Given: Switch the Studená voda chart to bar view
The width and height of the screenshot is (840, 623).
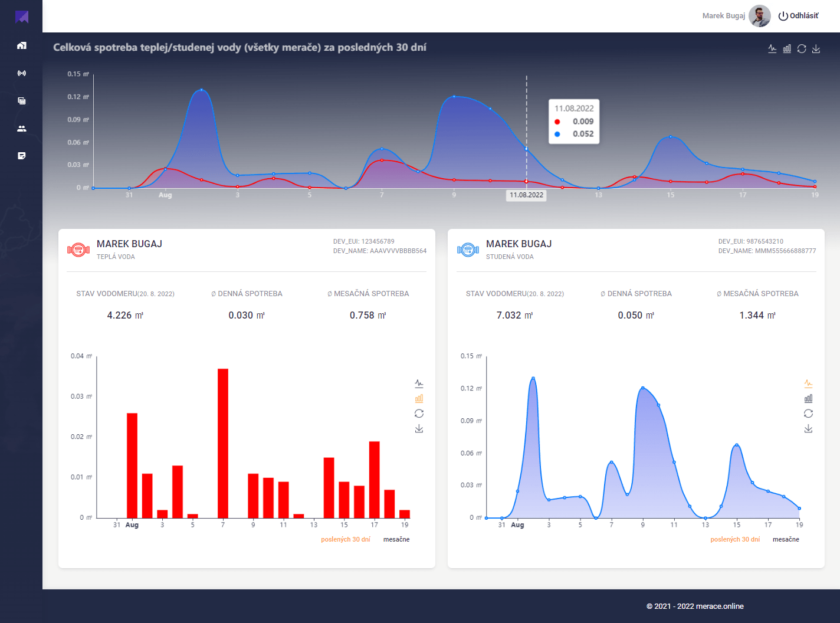Looking at the screenshot, I should 808,399.
